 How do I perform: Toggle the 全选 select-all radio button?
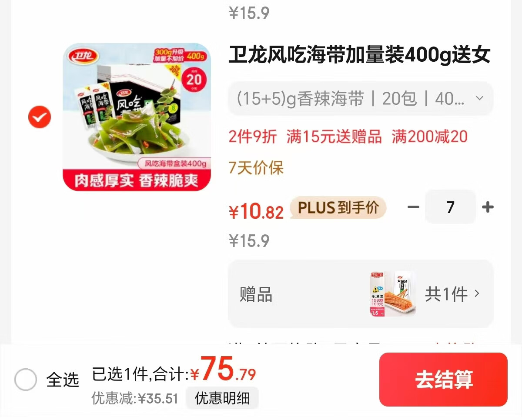26,380
